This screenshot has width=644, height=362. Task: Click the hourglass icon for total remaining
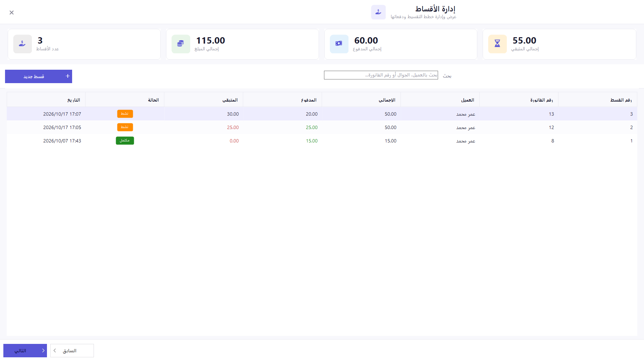(497, 44)
